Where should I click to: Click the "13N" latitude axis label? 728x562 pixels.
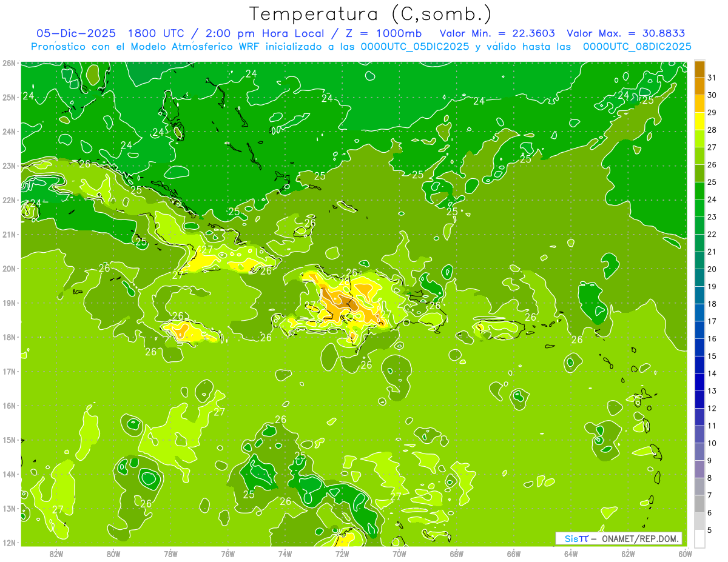pyautogui.click(x=8, y=509)
